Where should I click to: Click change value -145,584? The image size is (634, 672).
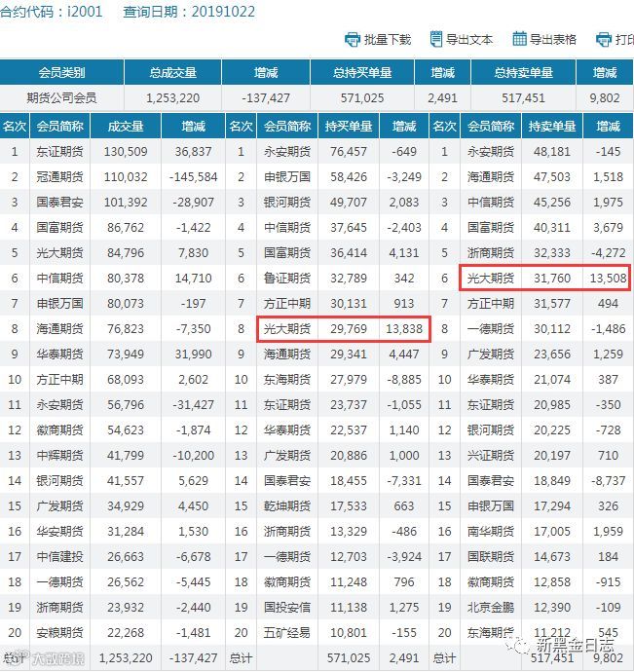pos(194,177)
